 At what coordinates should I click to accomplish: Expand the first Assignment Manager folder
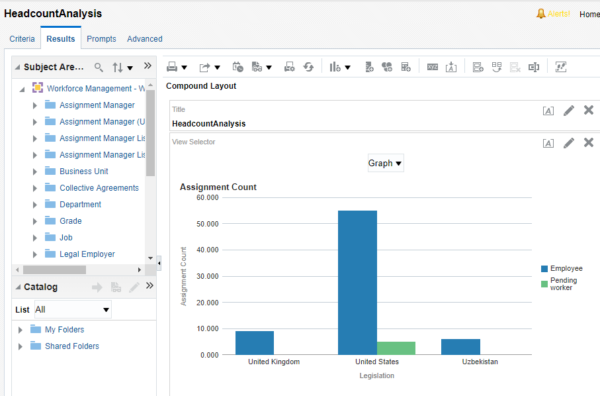coord(34,105)
